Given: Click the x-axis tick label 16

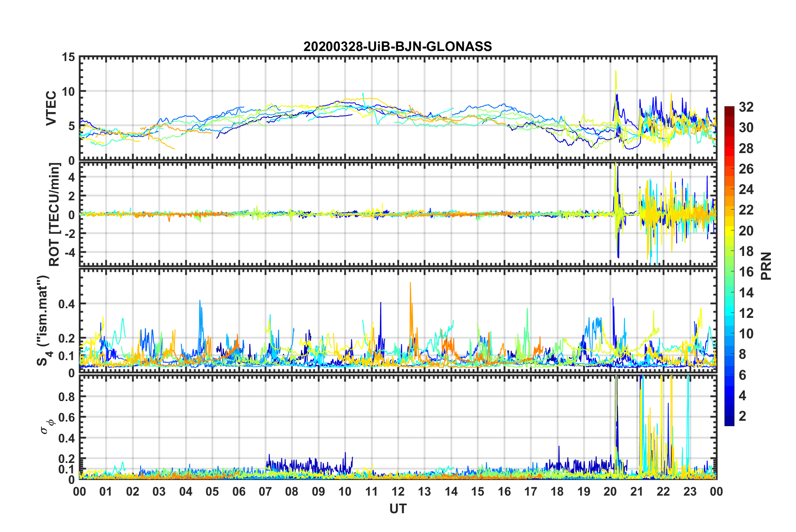Looking at the screenshot, I should pos(504,491).
